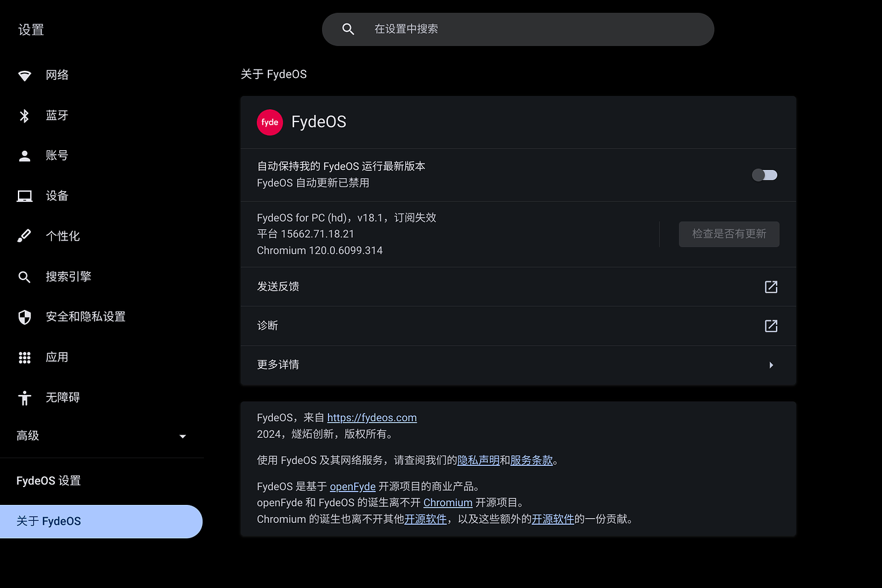The image size is (882, 588).
Task: Open 发送反馈 via the external link icon
Action: [x=771, y=287]
